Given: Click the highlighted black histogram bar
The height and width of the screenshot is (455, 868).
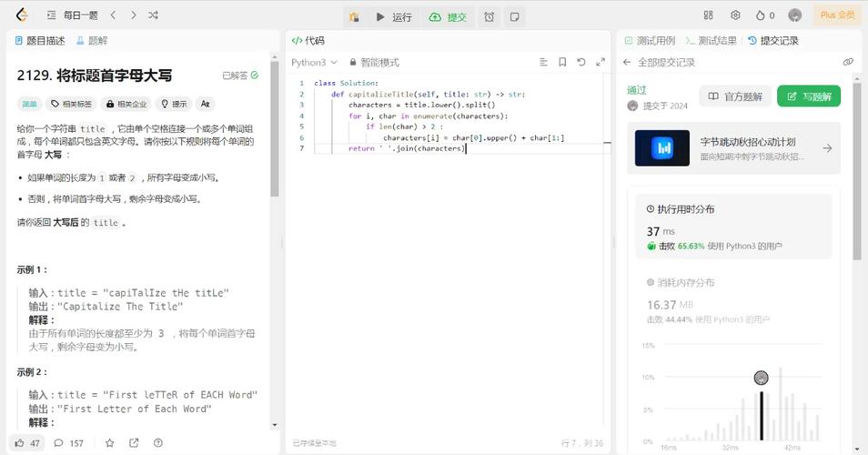Looking at the screenshot, I should (x=762, y=416).
